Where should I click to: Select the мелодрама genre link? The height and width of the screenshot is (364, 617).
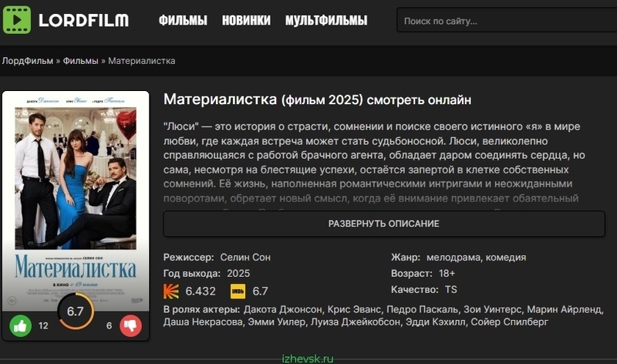pyautogui.click(x=453, y=258)
